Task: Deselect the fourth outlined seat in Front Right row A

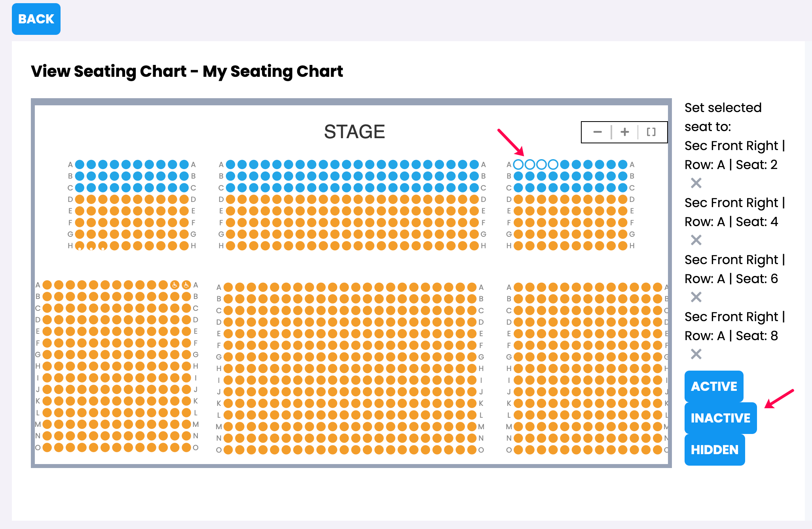Action: tap(553, 164)
